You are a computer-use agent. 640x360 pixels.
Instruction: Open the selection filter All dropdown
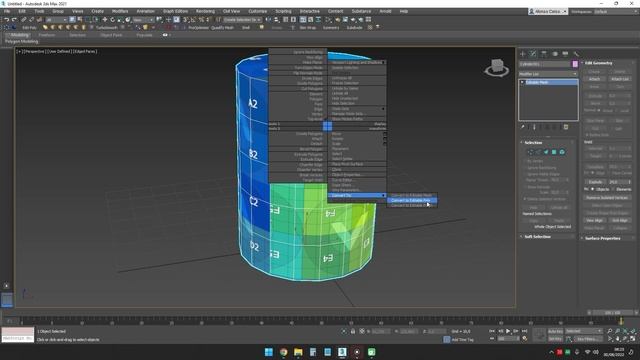pos(56,20)
